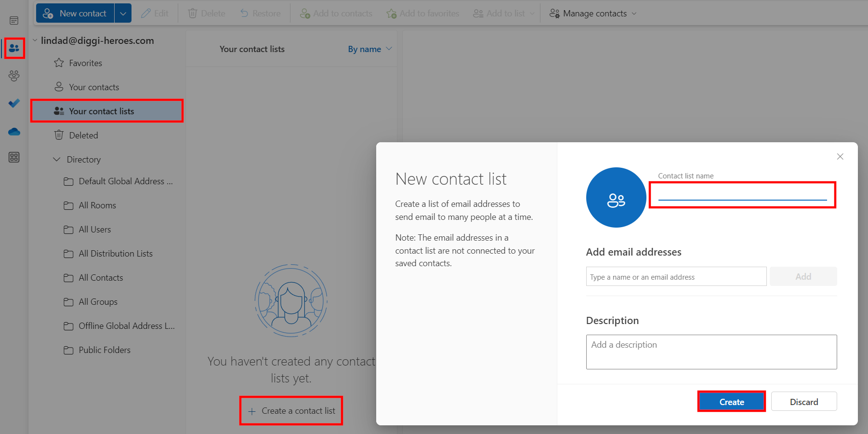The width and height of the screenshot is (868, 434).
Task: Click Add to favorites in toolbar
Action: pyautogui.click(x=422, y=14)
